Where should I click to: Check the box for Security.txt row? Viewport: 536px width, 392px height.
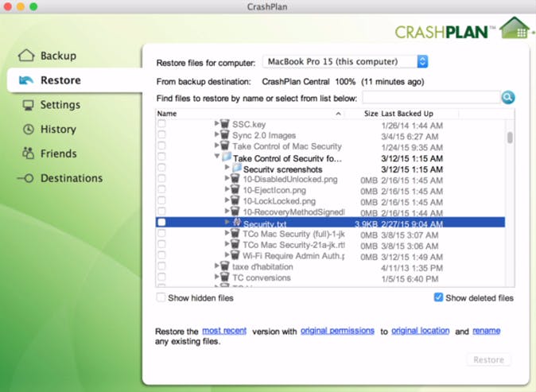(161, 222)
